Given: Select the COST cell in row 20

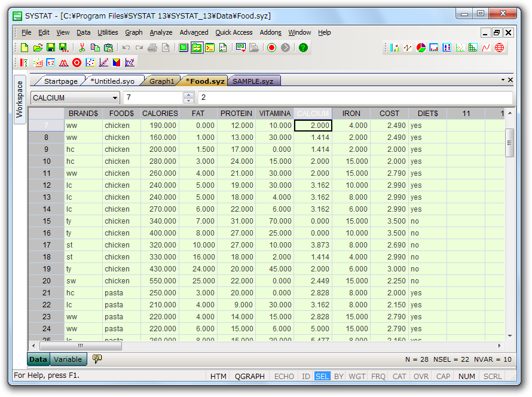Looking at the screenshot, I should (390, 281).
